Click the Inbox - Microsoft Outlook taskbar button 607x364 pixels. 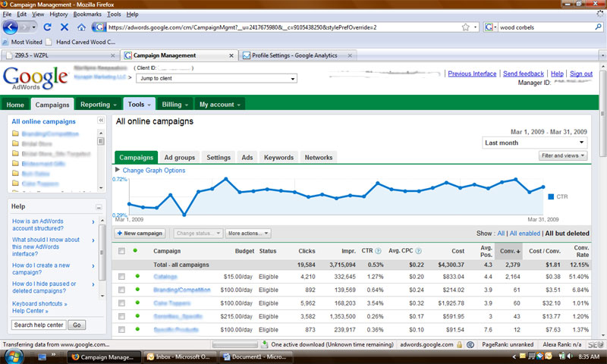click(x=180, y=356)
